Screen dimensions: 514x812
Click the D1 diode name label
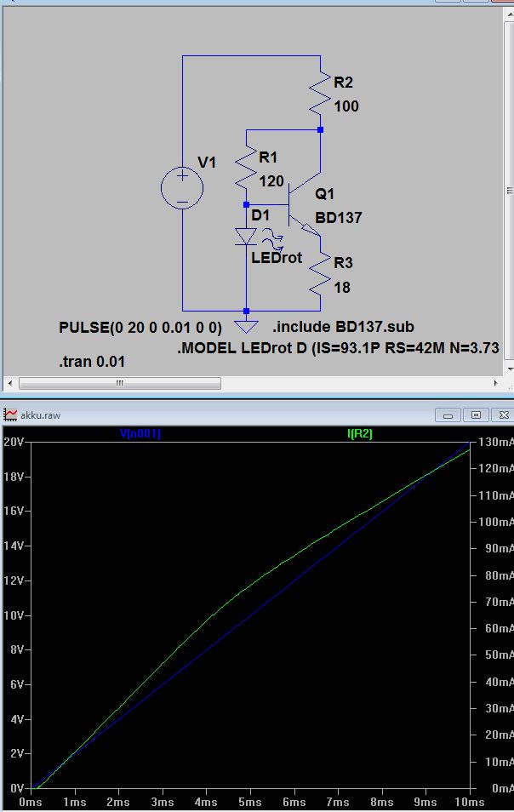point(260,214)
